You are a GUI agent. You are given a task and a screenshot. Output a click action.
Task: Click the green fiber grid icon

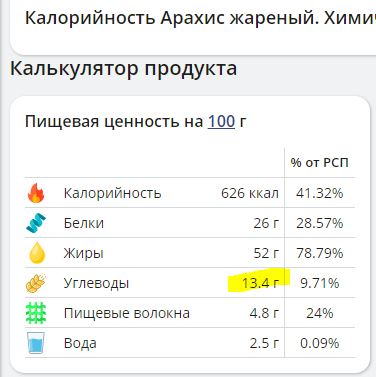coord(36,313)
